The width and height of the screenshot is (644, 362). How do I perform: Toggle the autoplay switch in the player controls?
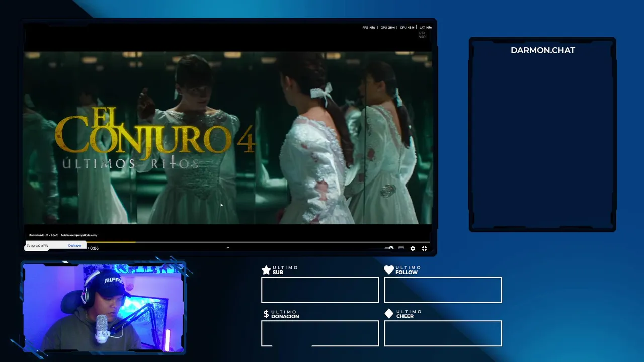tap(389, 248)
